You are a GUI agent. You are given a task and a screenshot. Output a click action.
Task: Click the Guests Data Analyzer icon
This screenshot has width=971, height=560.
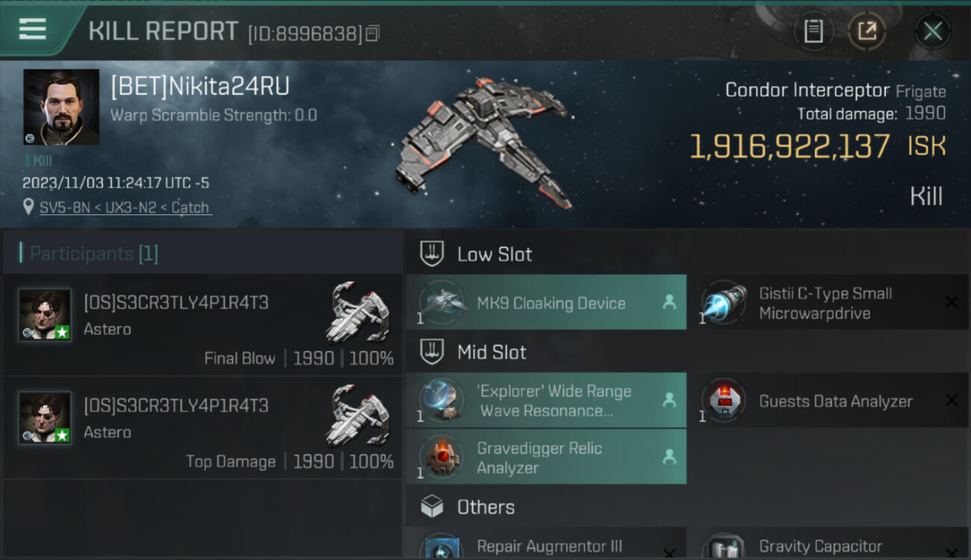[x=723, y=401]
